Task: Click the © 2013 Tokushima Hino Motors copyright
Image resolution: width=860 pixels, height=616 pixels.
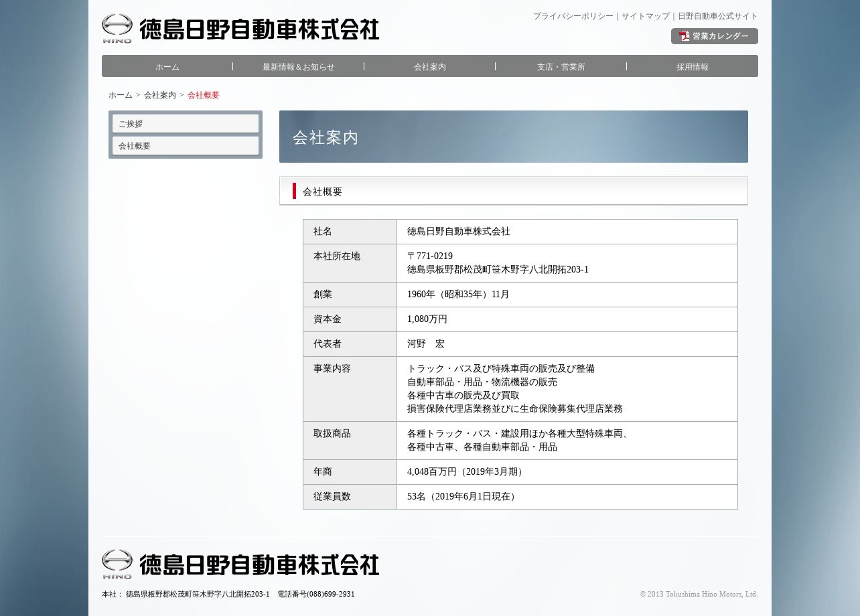Action: pyautogui.click(x=699, y=595)
